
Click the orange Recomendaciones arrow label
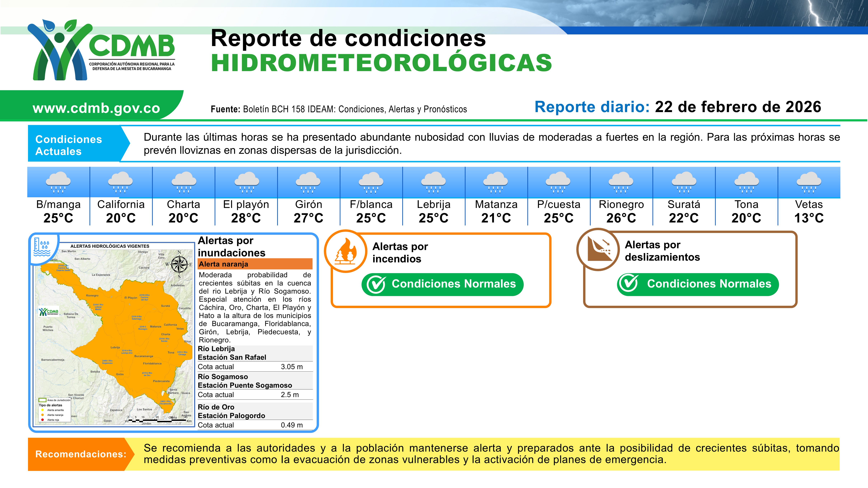tap(81, 454)
